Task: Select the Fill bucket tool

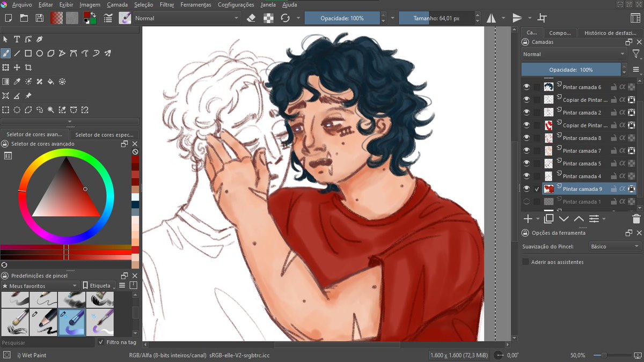Action: click(x=50, y=82)
